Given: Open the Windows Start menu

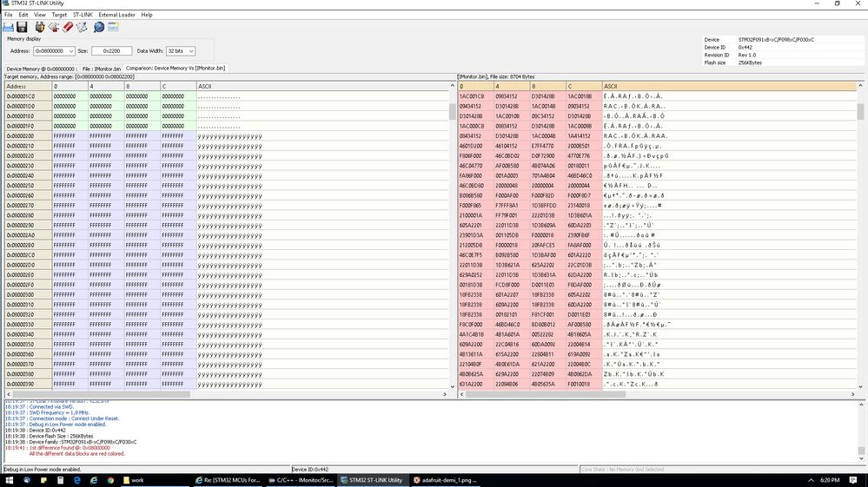Looking at the screenshot, I should click(x=10, y=480).
